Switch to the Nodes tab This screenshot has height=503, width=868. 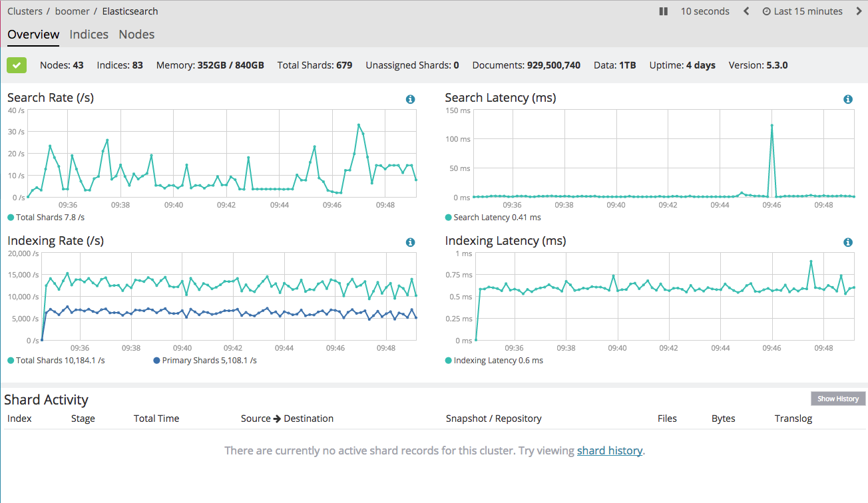pos(136,35)
